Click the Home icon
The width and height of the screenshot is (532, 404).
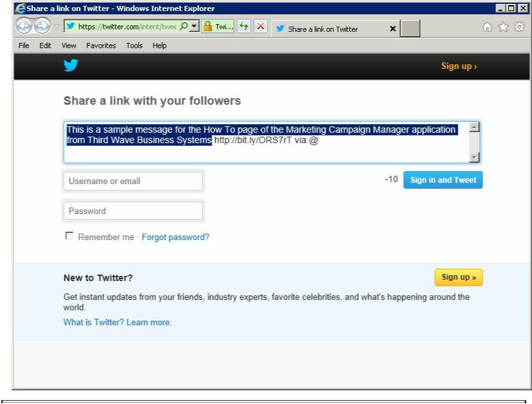tap(487, 27)
